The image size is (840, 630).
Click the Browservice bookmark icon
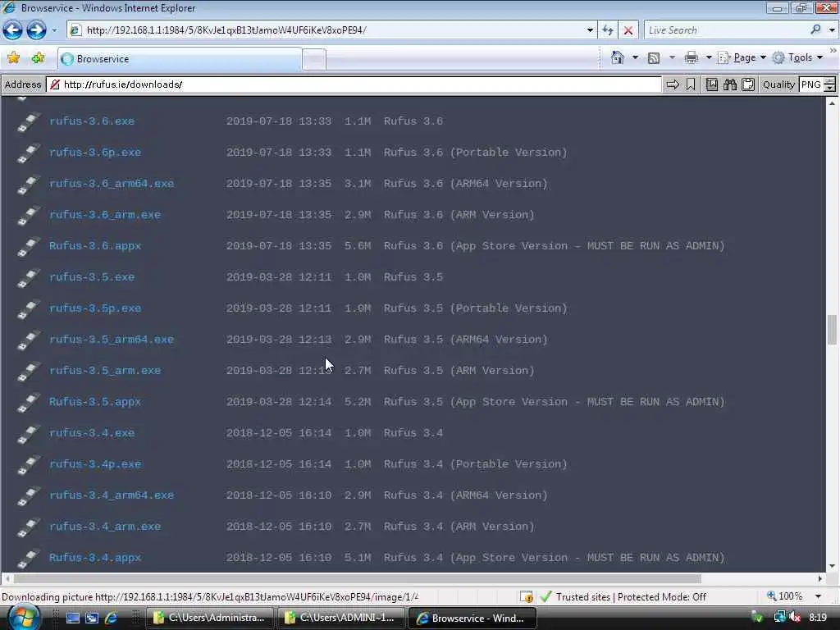click(691, 84)
